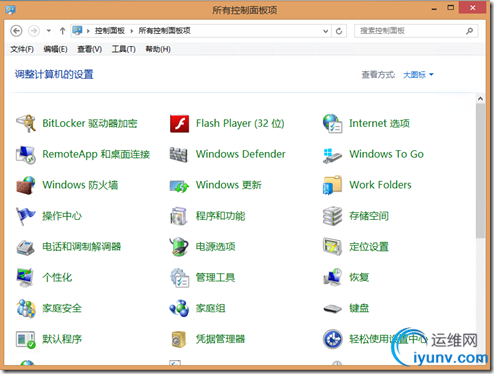Click the Work Folders text label
The height and width of the screenshot is (374, 494).
click(380, 185)
